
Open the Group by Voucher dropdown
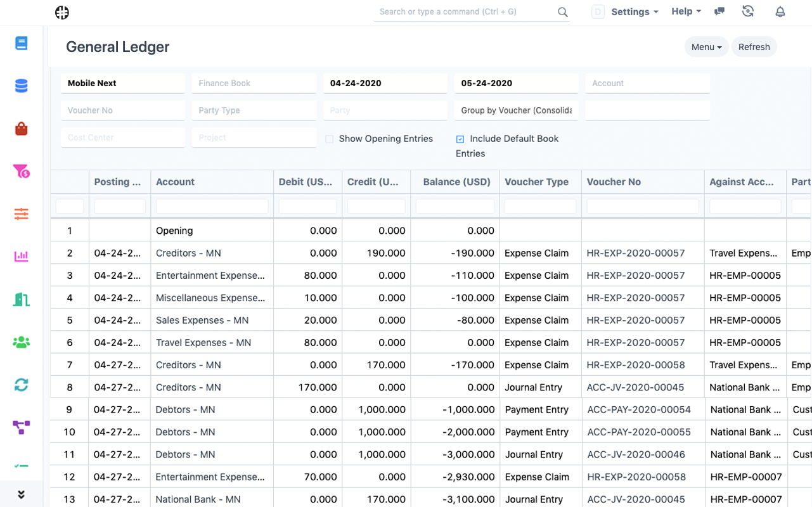516,110
